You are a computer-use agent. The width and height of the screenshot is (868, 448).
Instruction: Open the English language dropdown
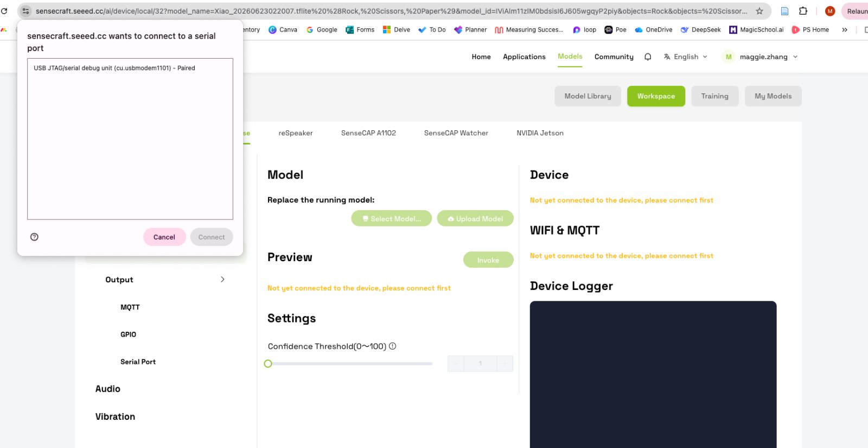pyautogui.click(x=686, y=56)
